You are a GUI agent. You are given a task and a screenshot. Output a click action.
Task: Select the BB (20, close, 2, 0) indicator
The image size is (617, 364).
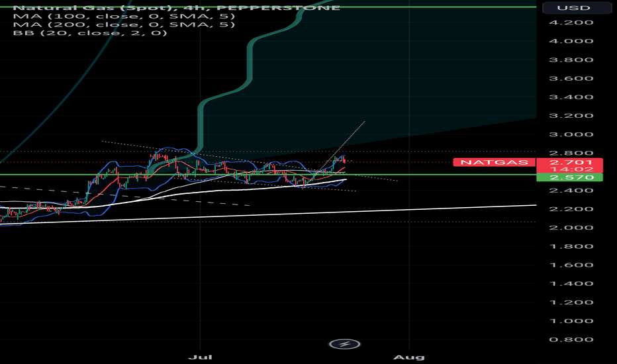pos(90,32)
